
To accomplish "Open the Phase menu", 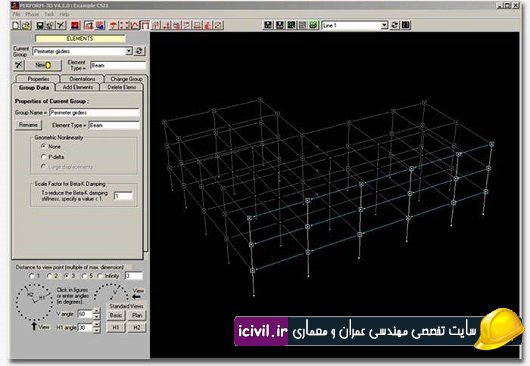I will coord(32,14).
